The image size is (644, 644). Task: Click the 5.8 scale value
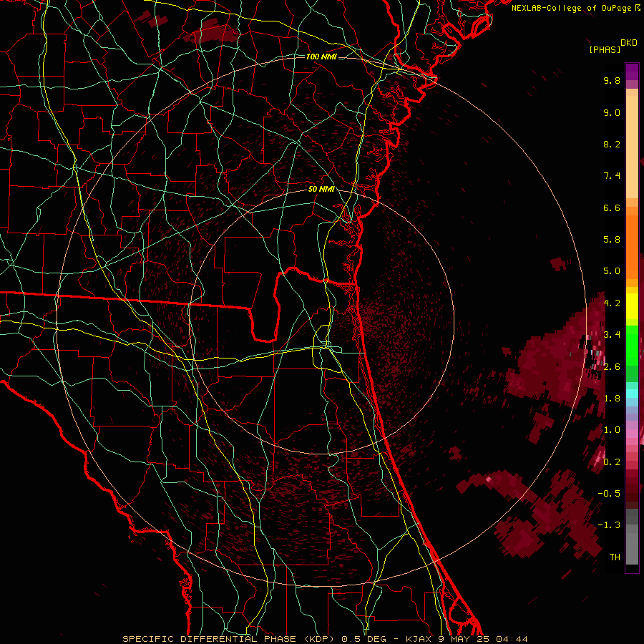click(612, 240)
